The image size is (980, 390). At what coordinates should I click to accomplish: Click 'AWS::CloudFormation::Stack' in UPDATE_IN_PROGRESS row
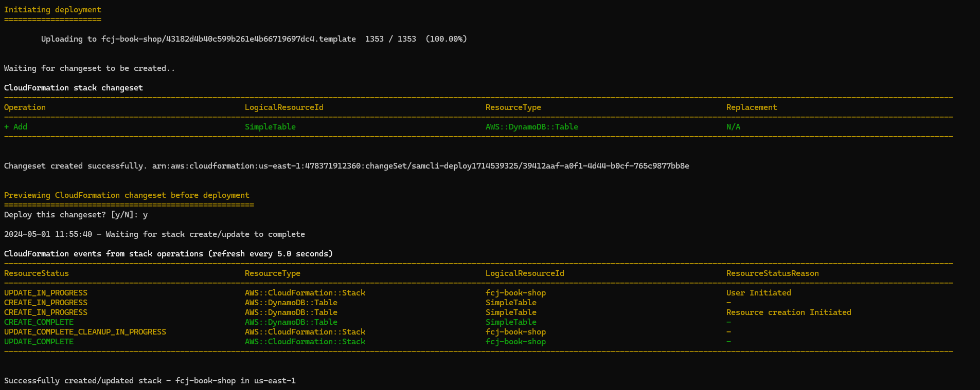tap(305, 293)
